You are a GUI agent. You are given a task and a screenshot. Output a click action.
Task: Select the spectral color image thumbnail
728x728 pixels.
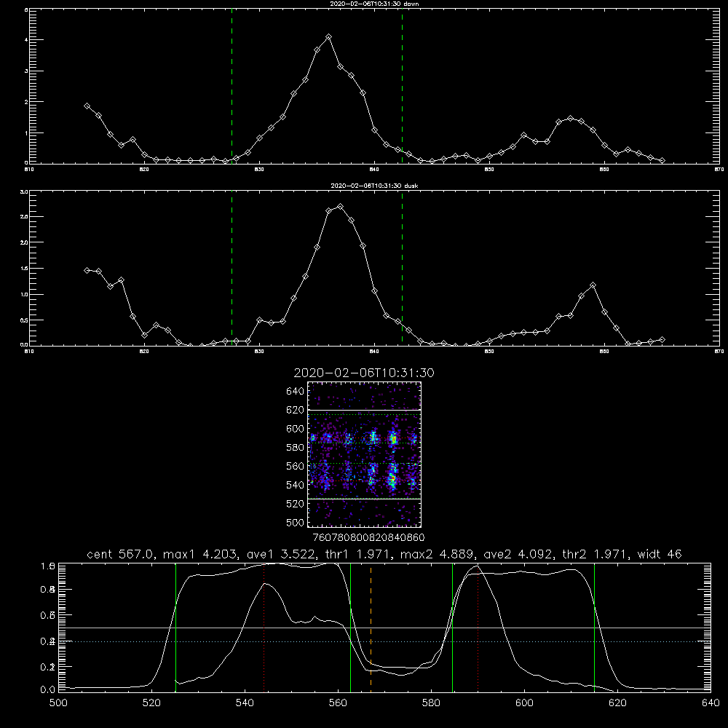click(x=365, y=454)
